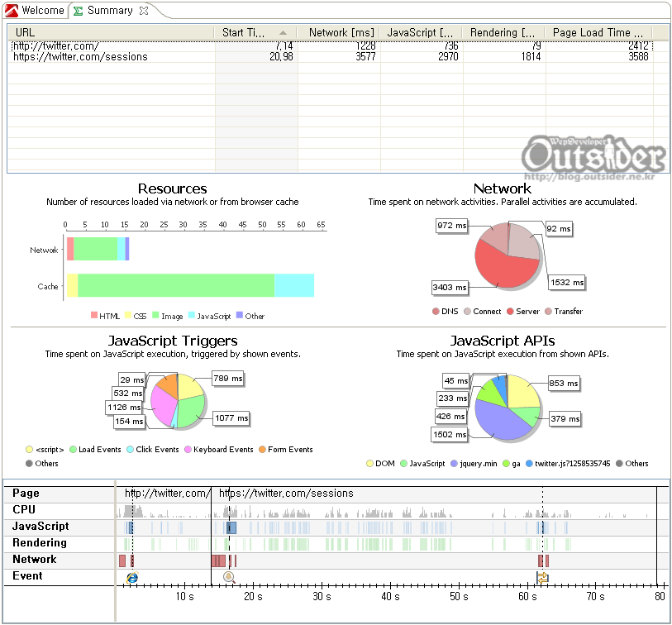Click the Start Time sort arrow
This screenshot has width=672, height=625.
(283, 32)
